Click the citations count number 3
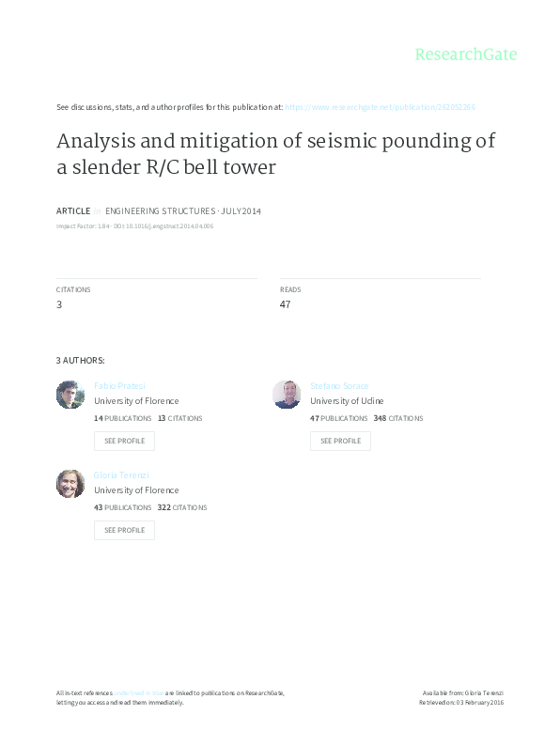Image resolution: width=560 pixels, height=746 pixels. point(59,304)
